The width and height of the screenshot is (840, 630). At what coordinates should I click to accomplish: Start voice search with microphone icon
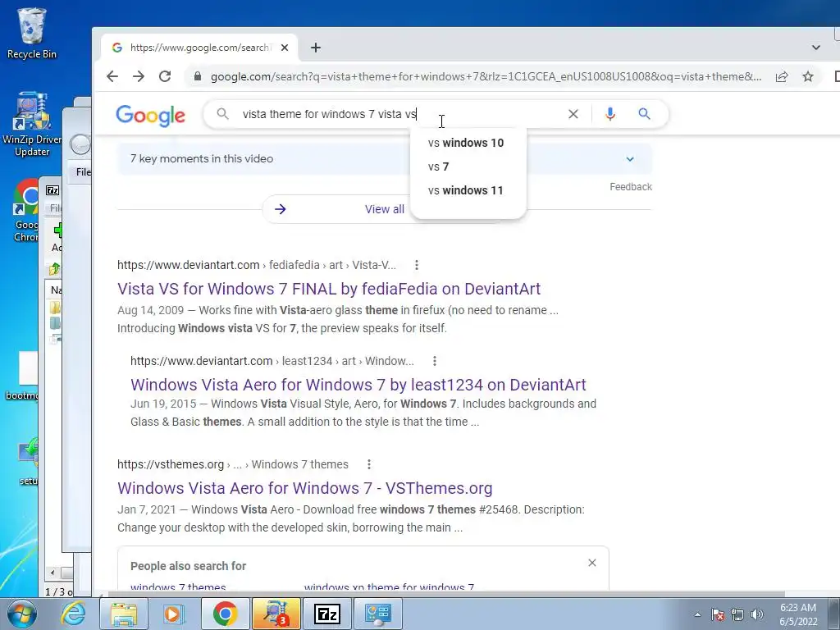[x=609, y=113]
